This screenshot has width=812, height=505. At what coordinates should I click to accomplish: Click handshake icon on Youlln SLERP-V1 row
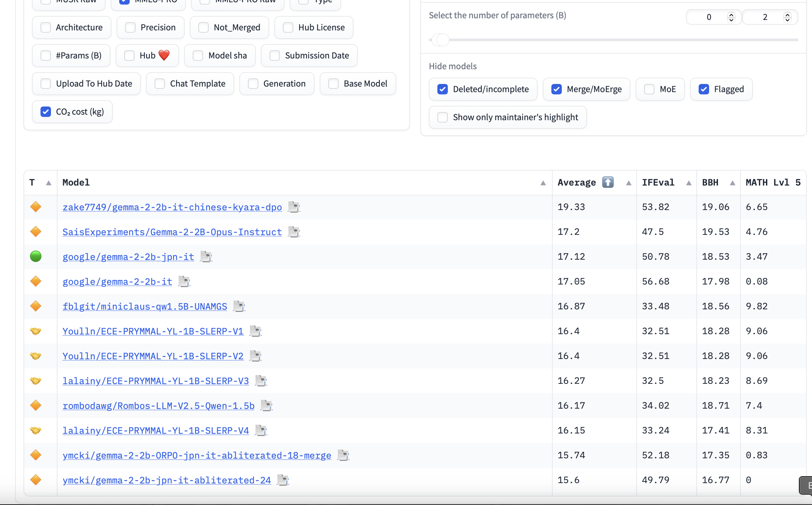(36, 331)
